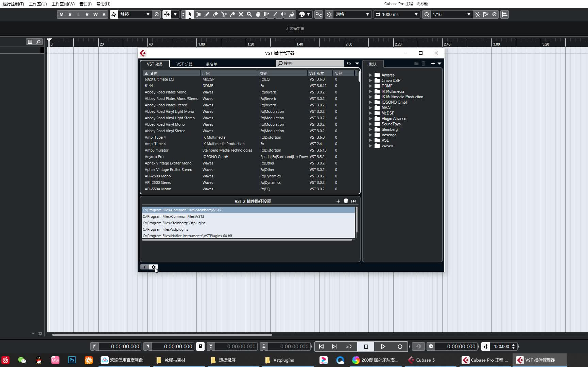Select the Color paint bucket tool
Viewport: 588px width, 367px height.
tap(292, 14)
